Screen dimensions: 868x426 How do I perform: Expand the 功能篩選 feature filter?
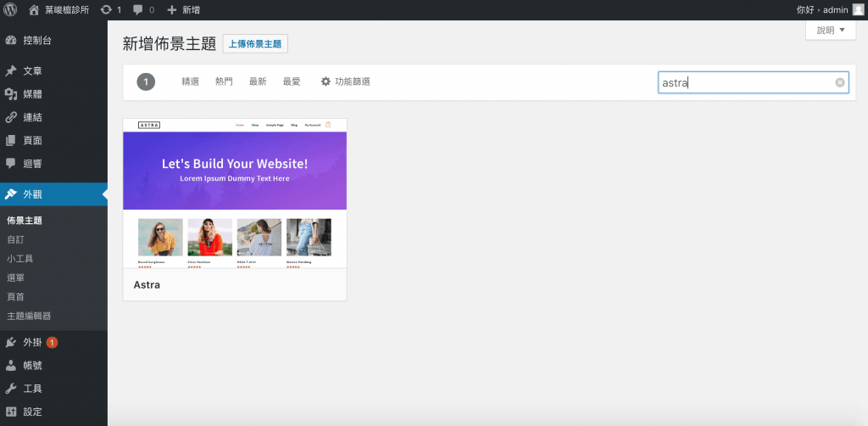(x=345, y=81)
